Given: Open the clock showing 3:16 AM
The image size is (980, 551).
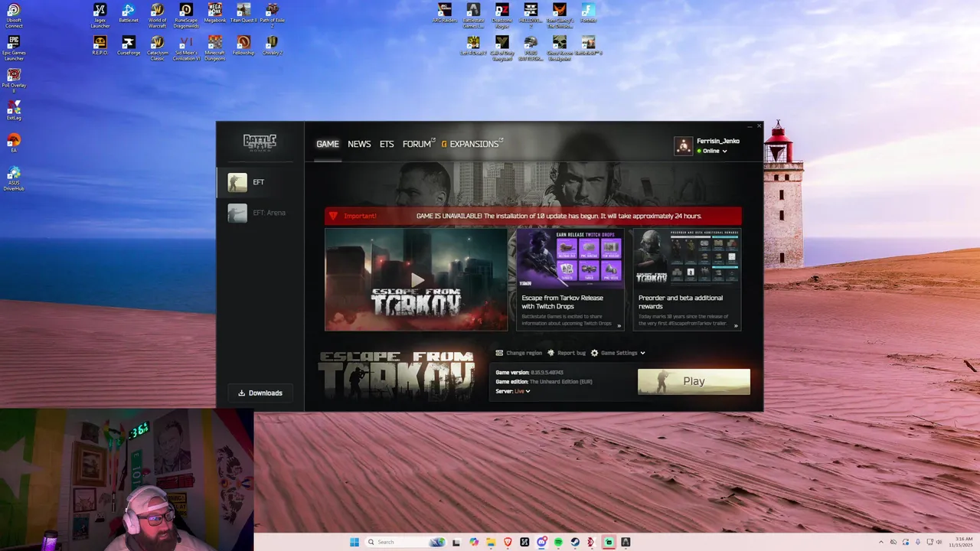Looking at the screenshot, I should point(960,542).
